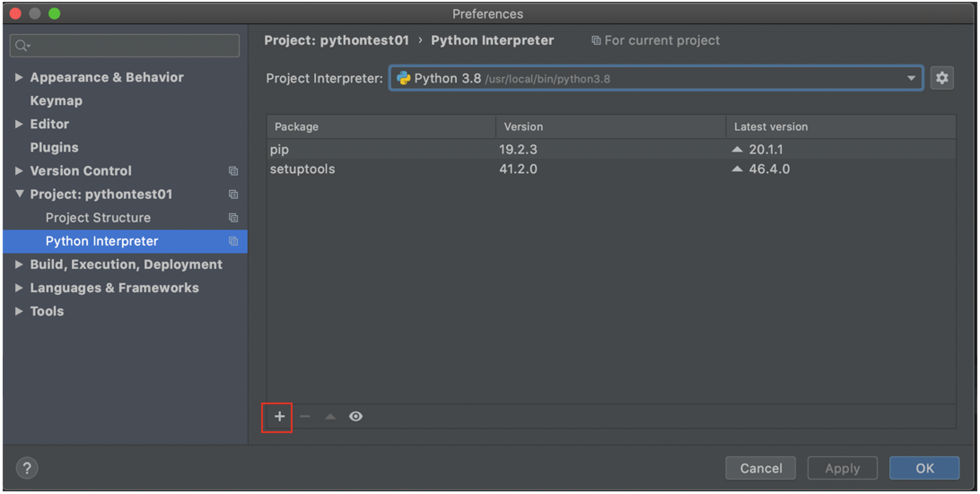Click the search magnifier icon
This screenshot has height=494, width=980.
[x=22, y=45]
